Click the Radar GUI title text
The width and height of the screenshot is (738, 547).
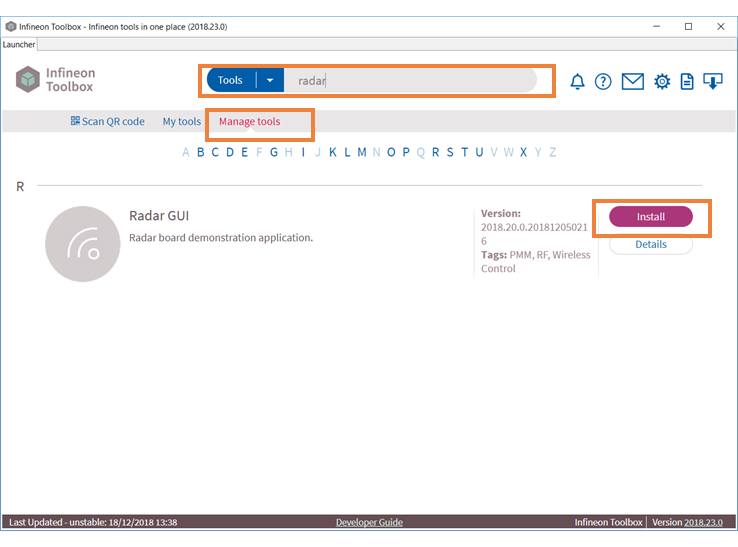159,216
